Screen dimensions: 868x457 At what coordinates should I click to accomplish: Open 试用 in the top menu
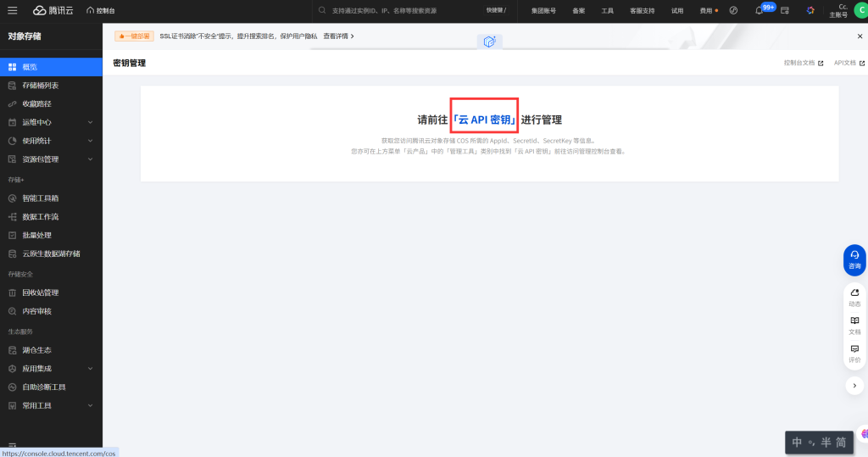tap(677, 10)
